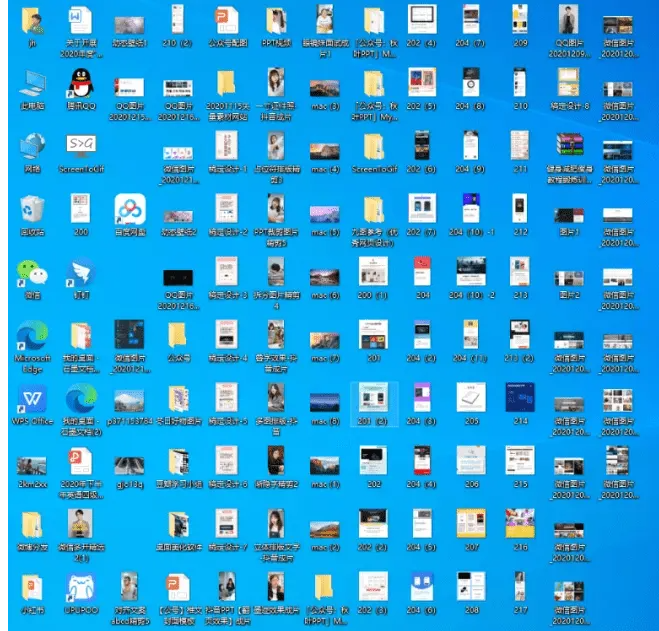Select the 微博分发 folder
The image size is (659, 631).
point(32,524)
